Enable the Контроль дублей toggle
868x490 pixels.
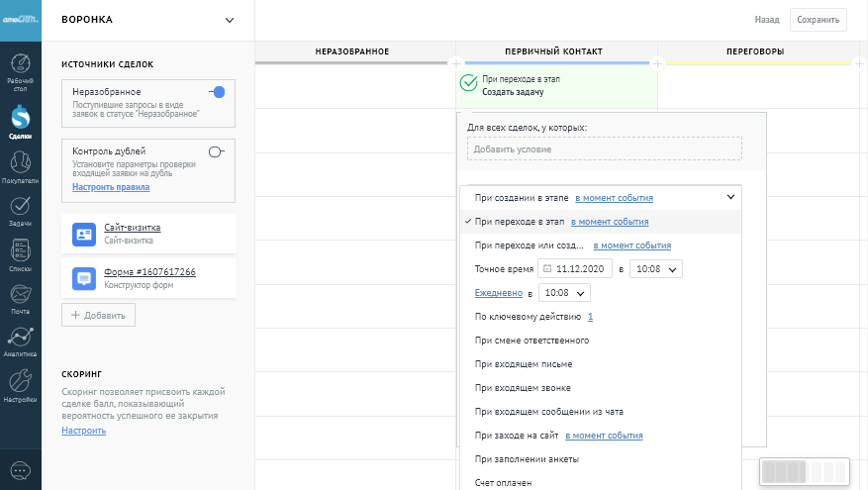[x=217, y=151]
